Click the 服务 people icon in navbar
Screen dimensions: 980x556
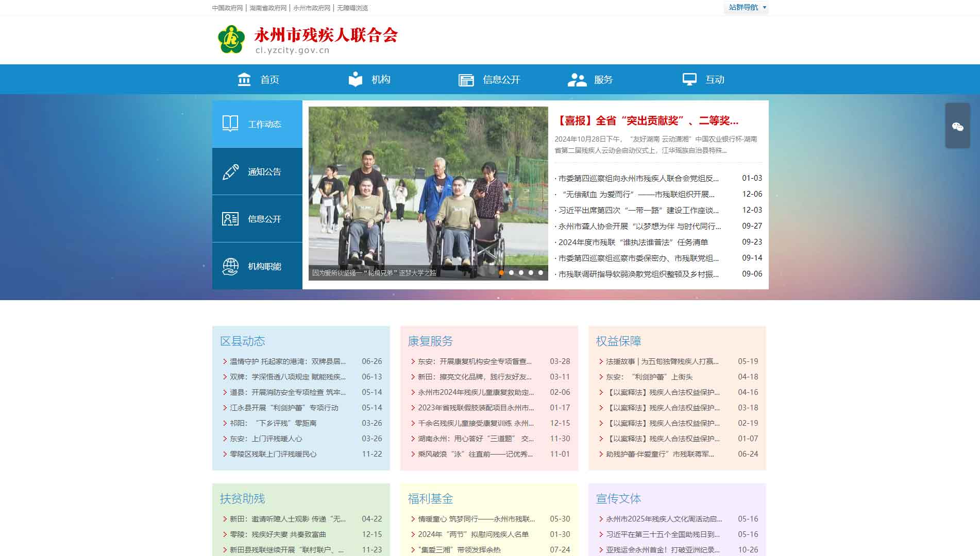tap(577, 80)
